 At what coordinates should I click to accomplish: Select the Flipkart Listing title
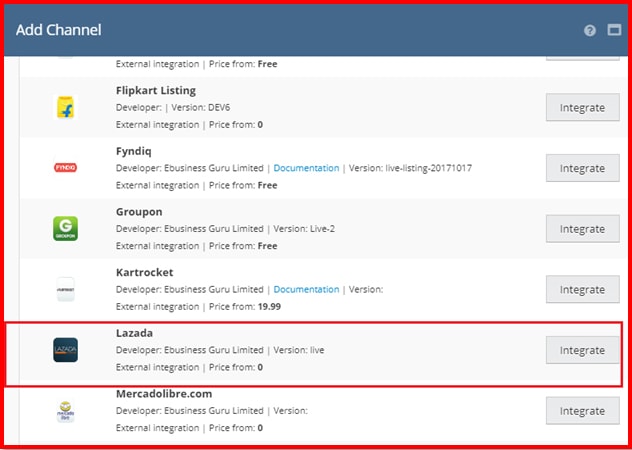(156, 91)
